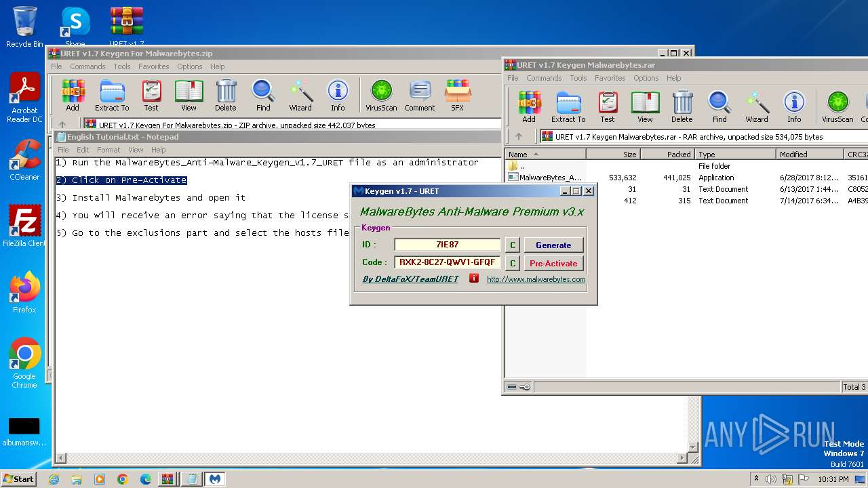
Task: Open the malwarebytes.com link
Action: click(x=536, y=279)
